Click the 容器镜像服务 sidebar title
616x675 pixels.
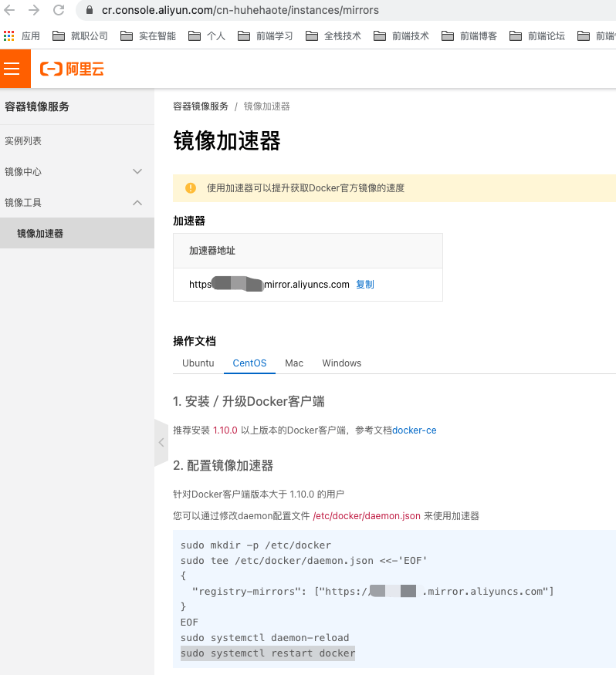(x=37, y=106)
